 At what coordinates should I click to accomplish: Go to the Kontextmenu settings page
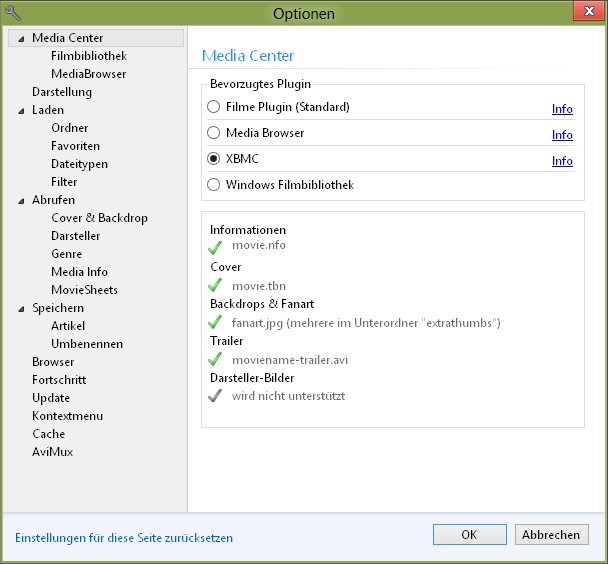click(68, 416)
